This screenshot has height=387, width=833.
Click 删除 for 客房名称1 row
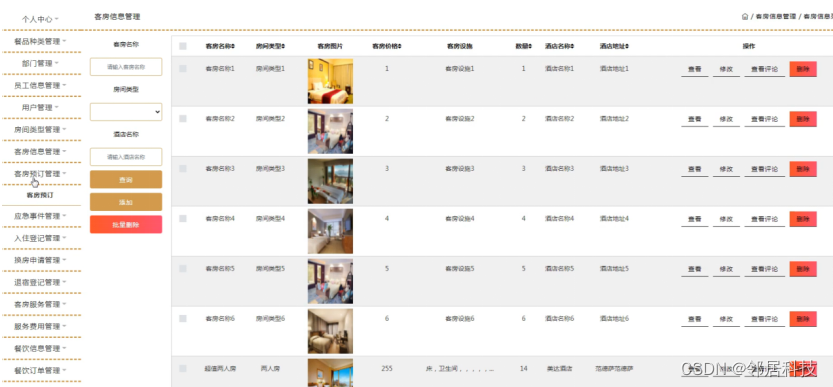pos(803,69)
